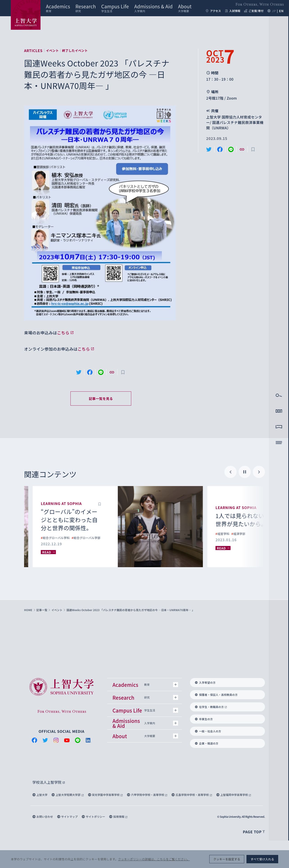Open footer Instagram social icon
Screen dimensions: 289x868
(x=56, y=740)
